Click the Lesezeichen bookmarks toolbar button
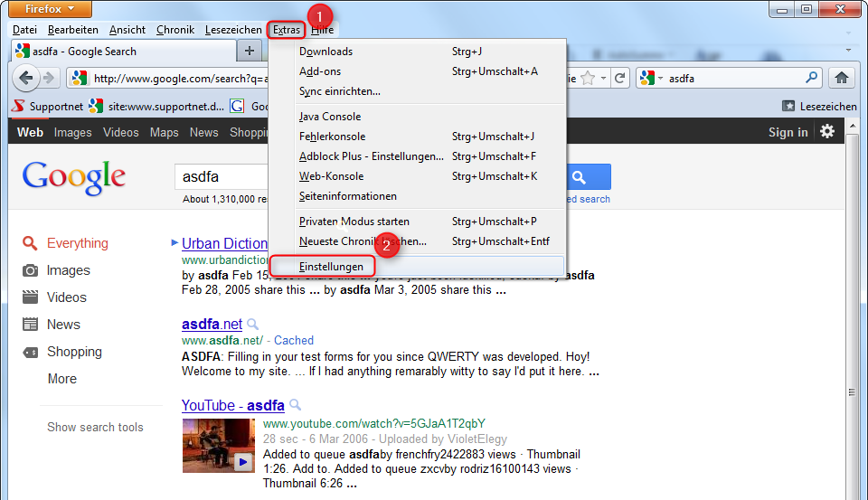This screenshot has height=500, width=868. click(x=819, y=107)
